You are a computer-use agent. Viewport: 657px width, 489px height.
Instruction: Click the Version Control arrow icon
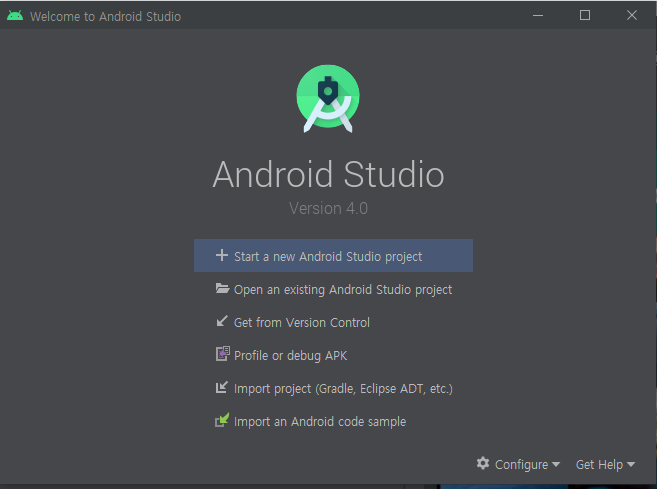[x=222, y=321]
